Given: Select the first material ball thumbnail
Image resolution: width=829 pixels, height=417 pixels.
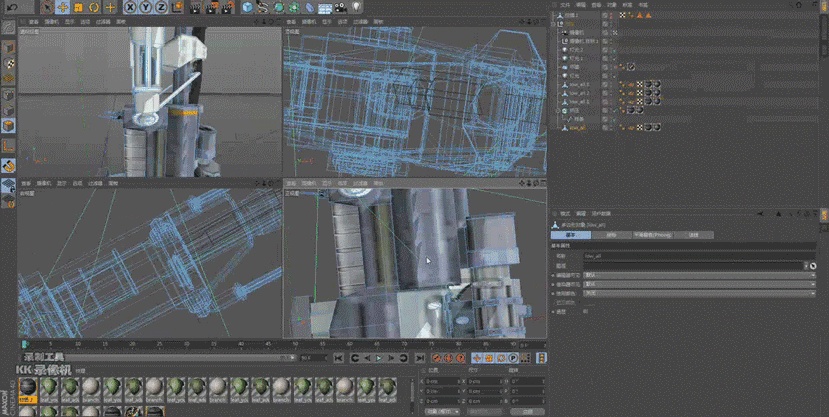Looking at the screenshot, I should [28, 387].
